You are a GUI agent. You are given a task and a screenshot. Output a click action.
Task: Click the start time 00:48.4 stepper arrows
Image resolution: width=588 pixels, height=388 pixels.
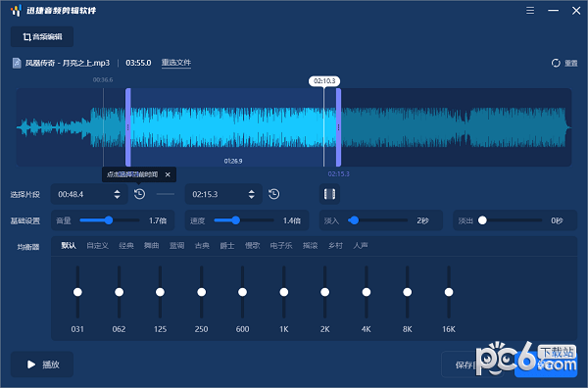pos(117,194)
